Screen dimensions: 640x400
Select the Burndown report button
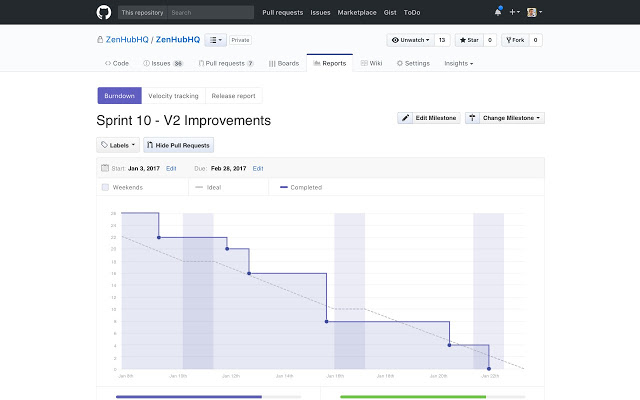119,96
